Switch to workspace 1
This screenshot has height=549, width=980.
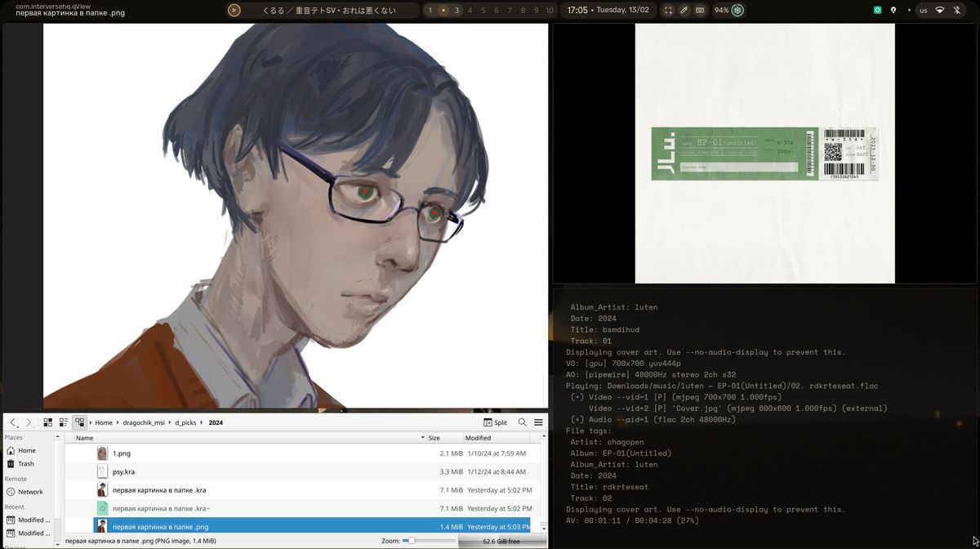(x=430, y=11)
